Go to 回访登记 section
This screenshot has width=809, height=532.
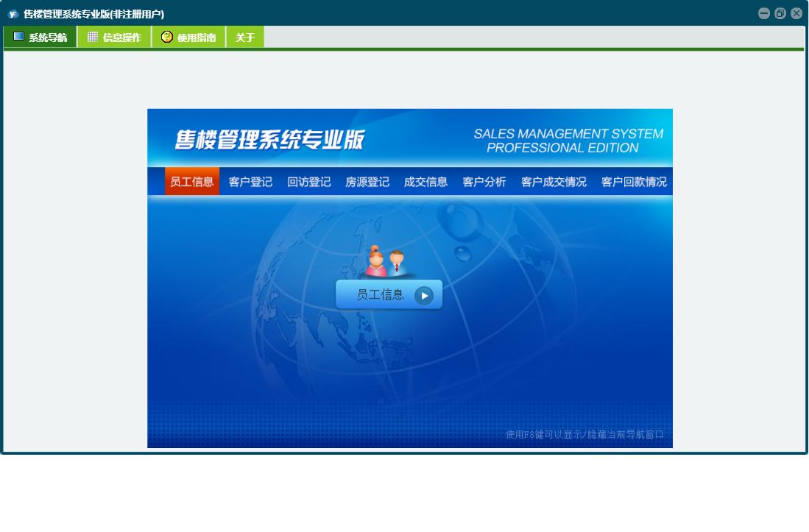tap(309, 182)
